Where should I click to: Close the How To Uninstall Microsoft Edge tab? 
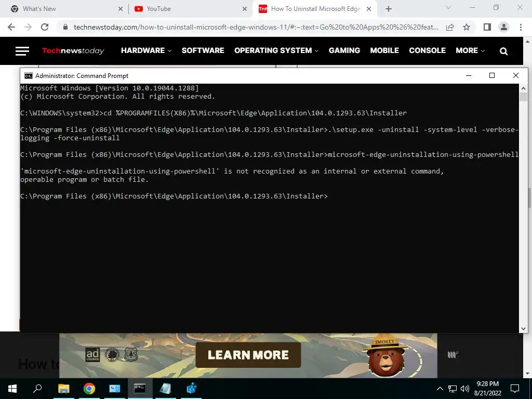[369, 9]
